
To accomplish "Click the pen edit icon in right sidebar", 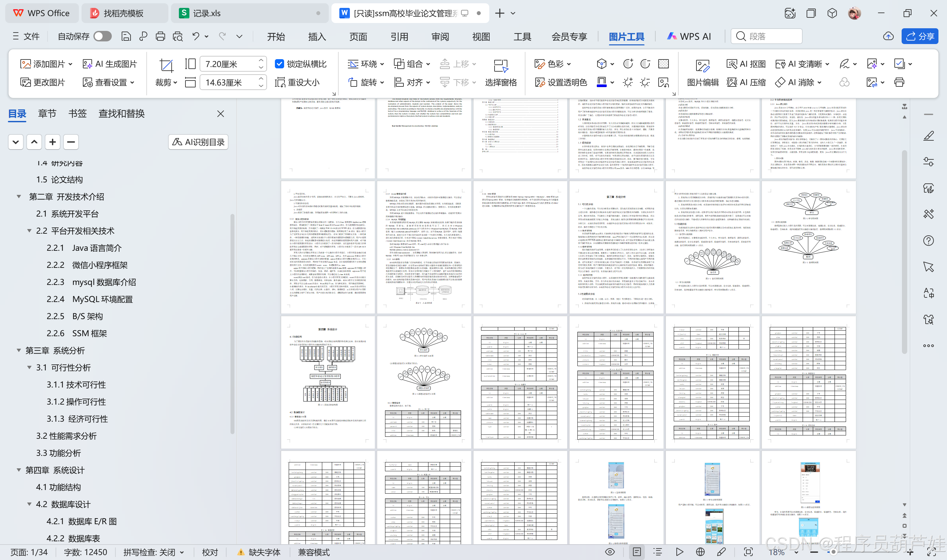I will point(928,136).
